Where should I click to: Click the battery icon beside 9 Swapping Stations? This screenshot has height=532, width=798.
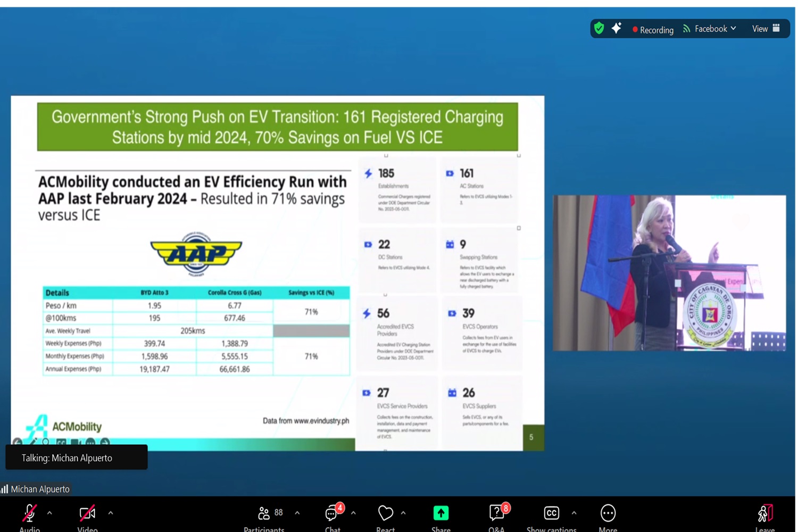(x=450, y=244)
